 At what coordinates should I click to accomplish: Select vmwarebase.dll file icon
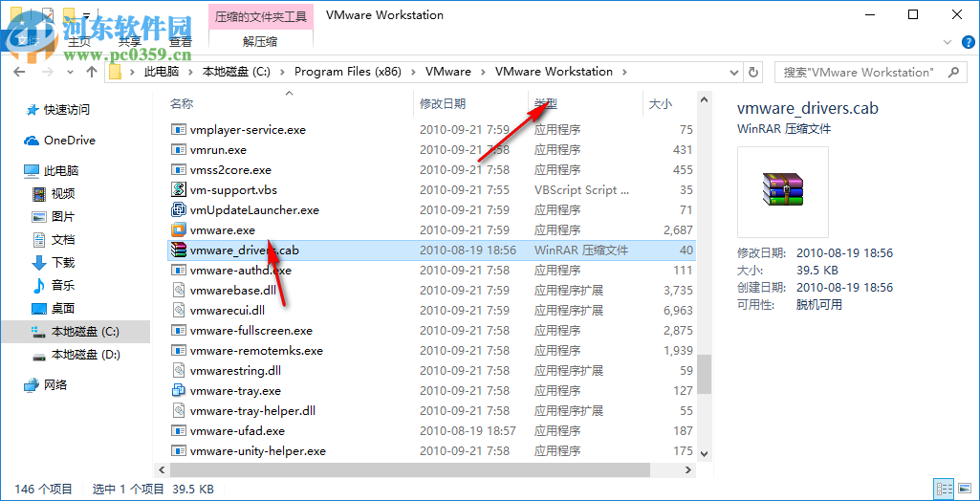pyautogui.click(x=180, y=291)
